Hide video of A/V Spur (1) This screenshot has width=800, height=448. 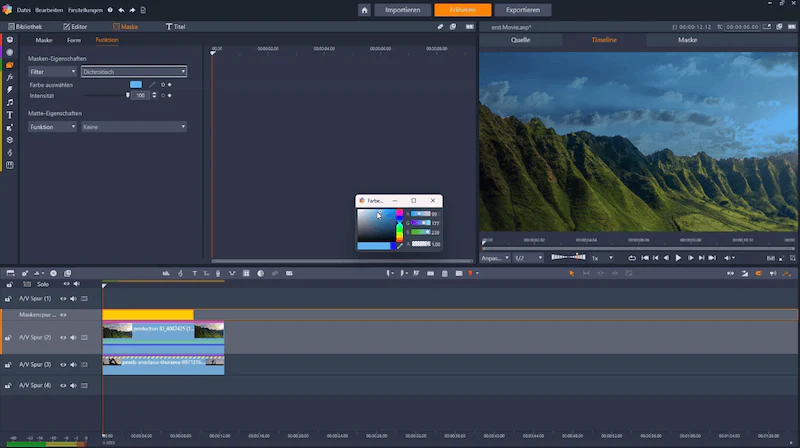click(x=63, y=299)
